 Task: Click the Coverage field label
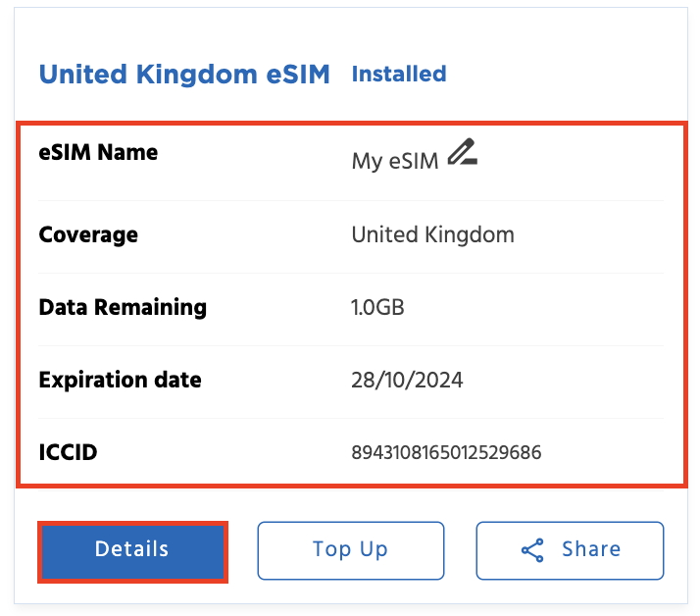pos(88,235)
